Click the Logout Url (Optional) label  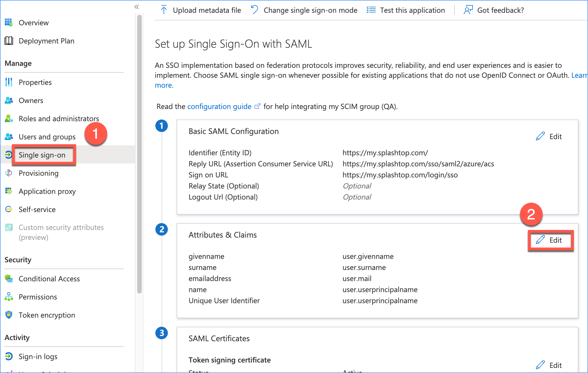click(x=223, y=197)
